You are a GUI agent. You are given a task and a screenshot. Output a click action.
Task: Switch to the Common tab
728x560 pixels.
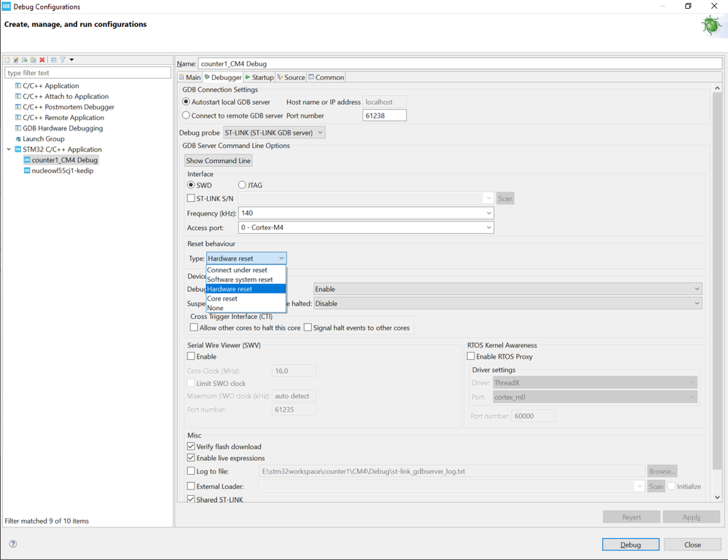click(326, 77)
